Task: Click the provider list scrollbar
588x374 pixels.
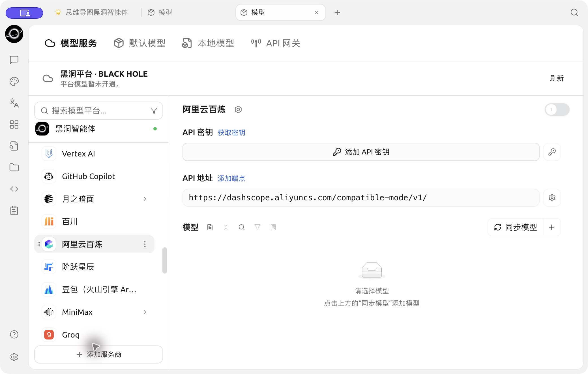Action: (165, 260)
